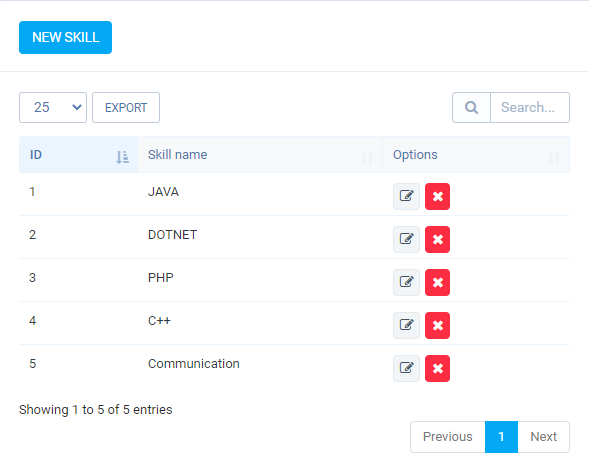Screen dimensions: 589x461
Task: Click the magnifier search icon
Action: coord(471,107)
